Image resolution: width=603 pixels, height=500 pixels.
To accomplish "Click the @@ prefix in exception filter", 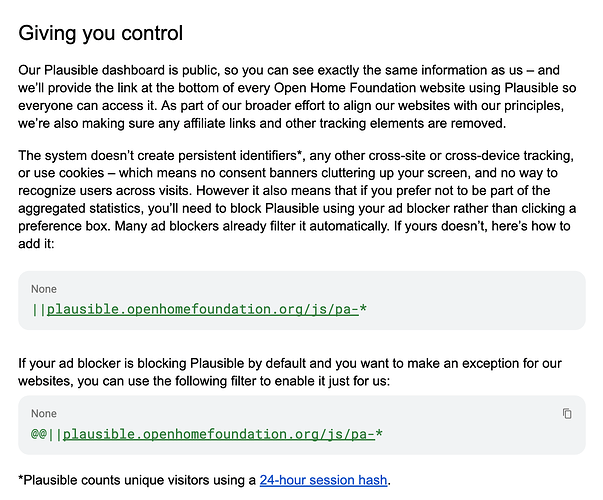I will pos(39,434).
